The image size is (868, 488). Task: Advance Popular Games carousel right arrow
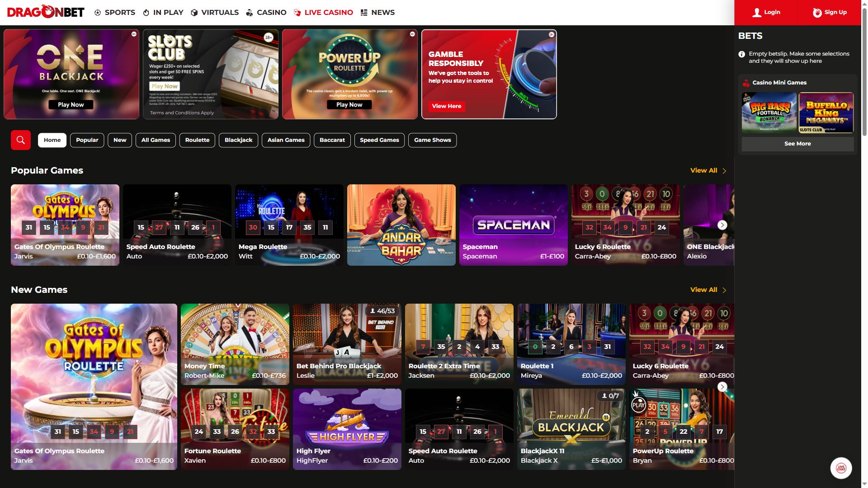(722, 225)
